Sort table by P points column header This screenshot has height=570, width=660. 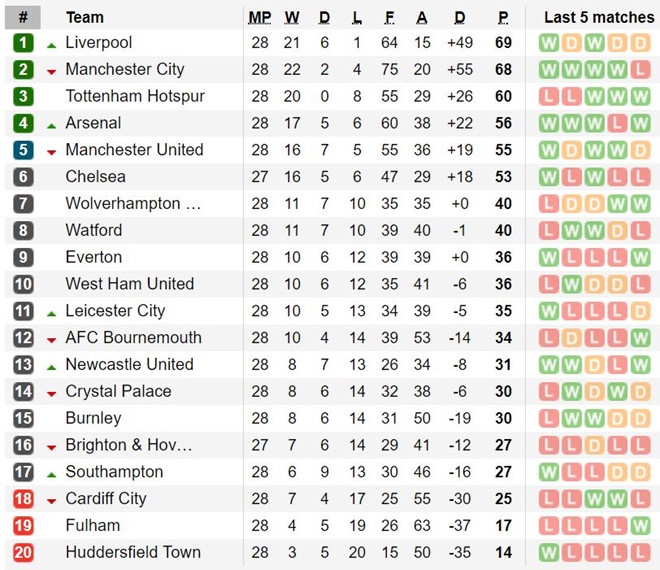[x=503, y=17]
